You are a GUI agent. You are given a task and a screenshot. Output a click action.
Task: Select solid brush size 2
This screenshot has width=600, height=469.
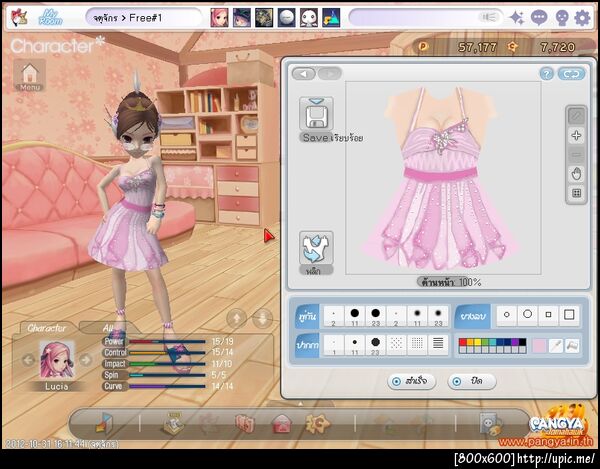334,316
